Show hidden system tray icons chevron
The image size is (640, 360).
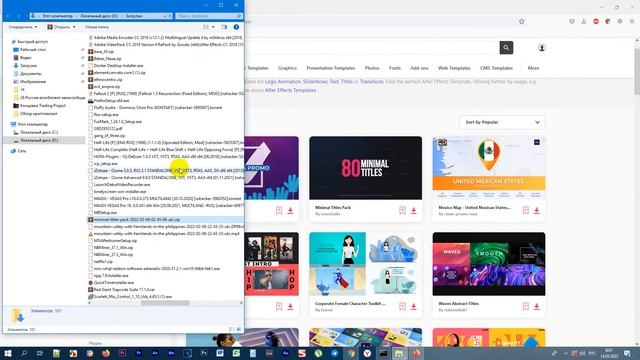566,353
